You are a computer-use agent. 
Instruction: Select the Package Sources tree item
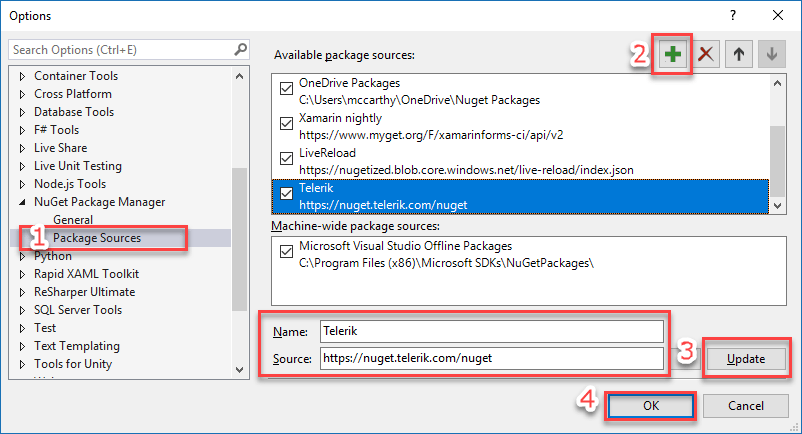(x=96, y=238)
